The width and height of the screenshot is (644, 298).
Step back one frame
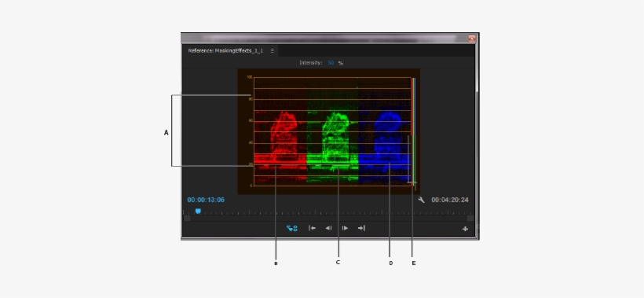point(328,228)
